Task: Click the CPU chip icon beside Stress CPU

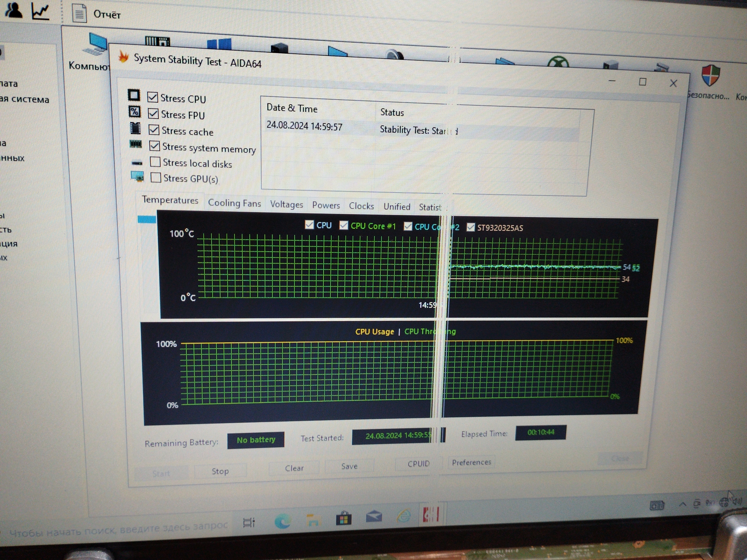Action: click(134, 95)
